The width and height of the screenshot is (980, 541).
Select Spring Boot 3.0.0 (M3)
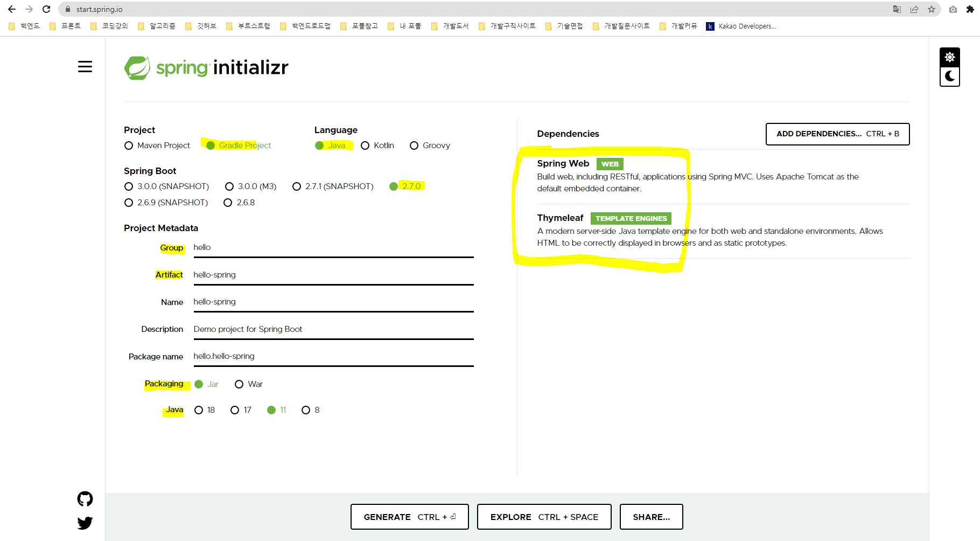250,186
